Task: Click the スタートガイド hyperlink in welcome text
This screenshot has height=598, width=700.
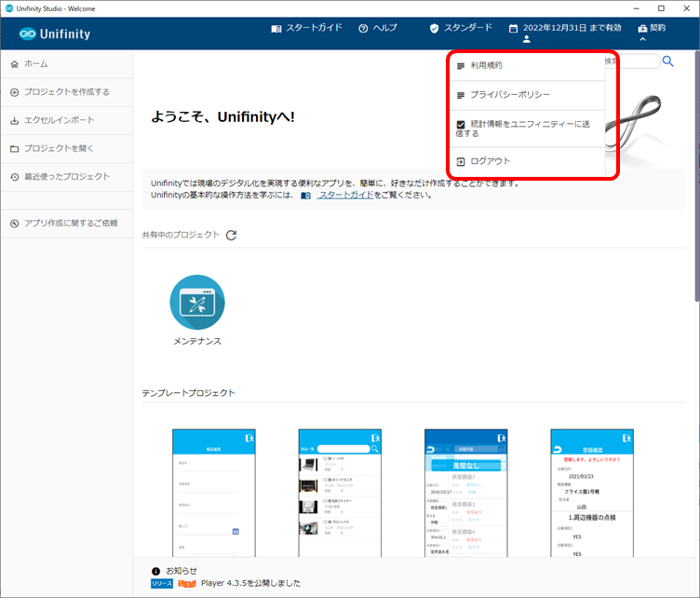Action: tap(345, 196)
